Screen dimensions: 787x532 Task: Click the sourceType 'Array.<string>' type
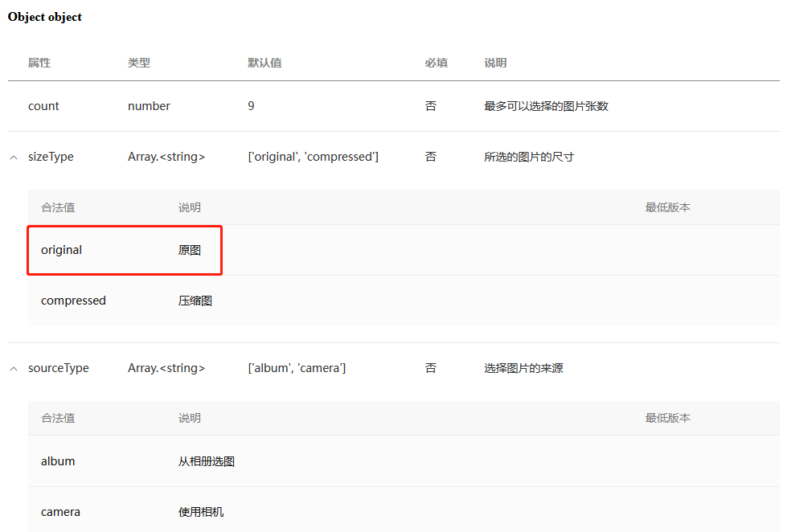coord(166,368)
